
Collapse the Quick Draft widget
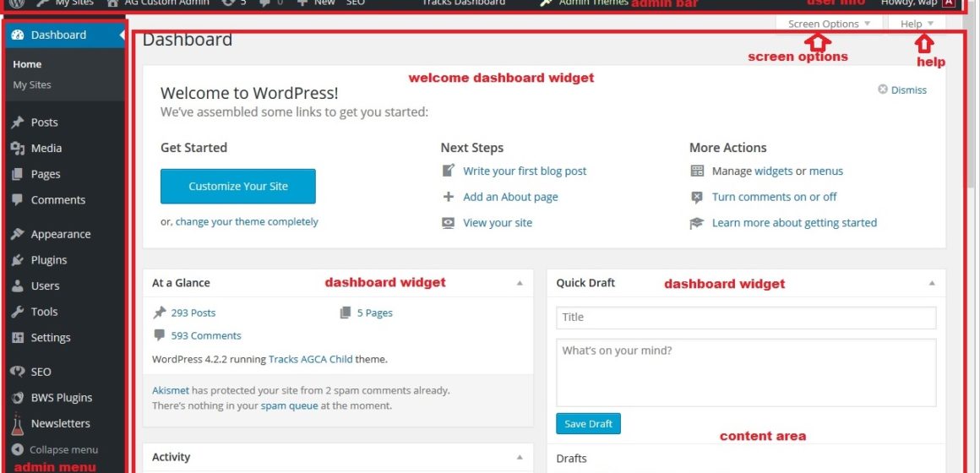pyautogui.click(x=932, y=283)
